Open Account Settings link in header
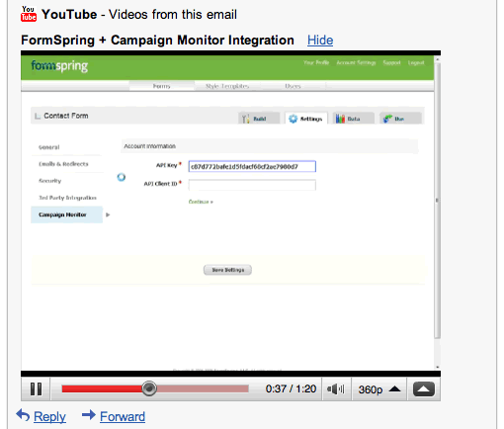Viewport: 504px width, 429px height. point(356,62)
